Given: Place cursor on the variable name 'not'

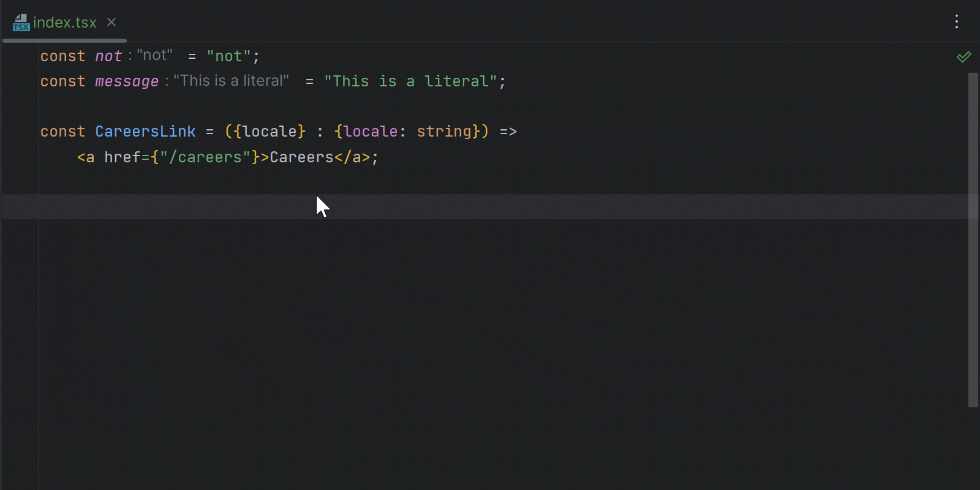Looking at the screenshot, I should coord(108,56).
